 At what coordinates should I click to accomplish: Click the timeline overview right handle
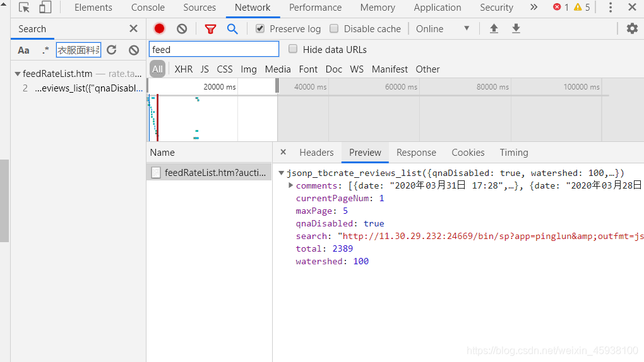pos(277,86)
